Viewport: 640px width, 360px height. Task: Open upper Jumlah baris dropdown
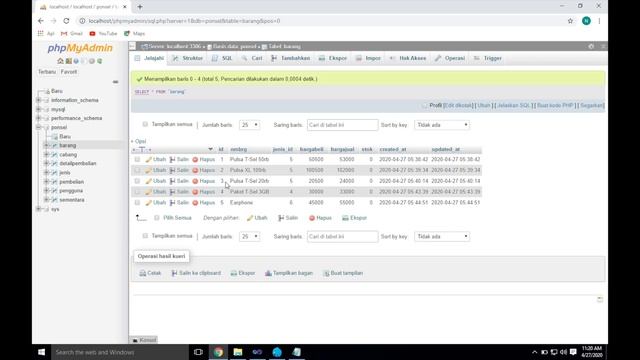pos(249,125)
